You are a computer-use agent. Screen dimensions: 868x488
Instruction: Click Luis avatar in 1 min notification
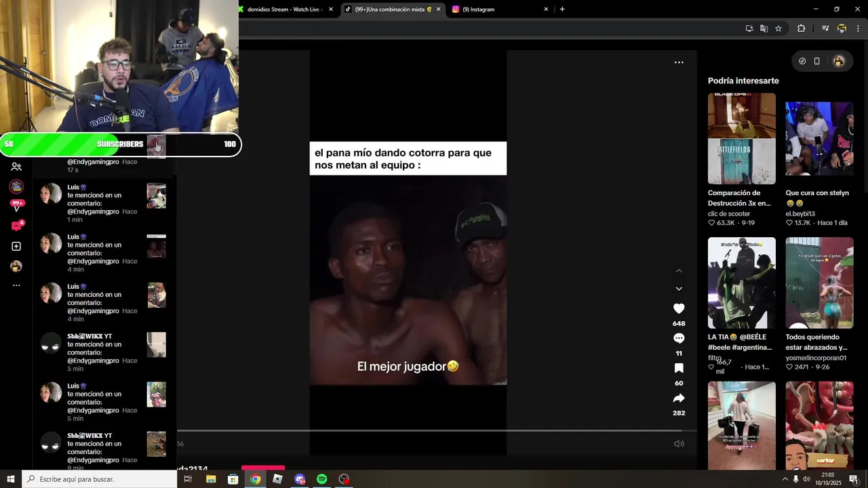click(51, 194)
